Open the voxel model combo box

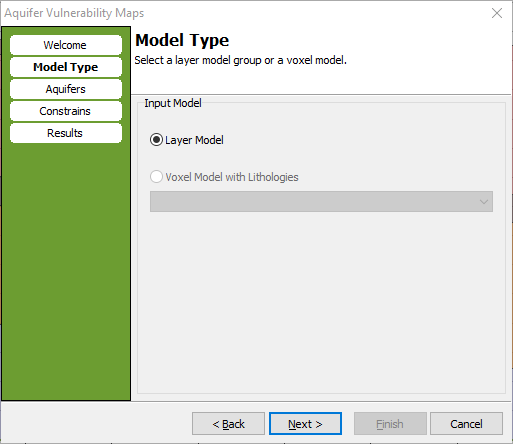321,201
